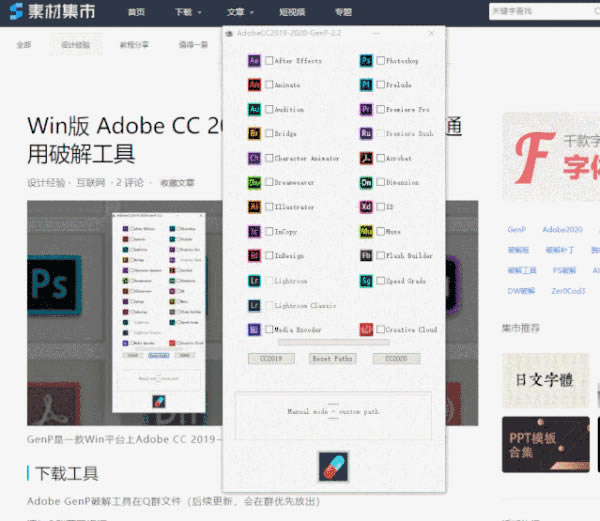This screenshot has height=521, width=600.
Task: Enable the After Effects checkbox
Action: 269,60
